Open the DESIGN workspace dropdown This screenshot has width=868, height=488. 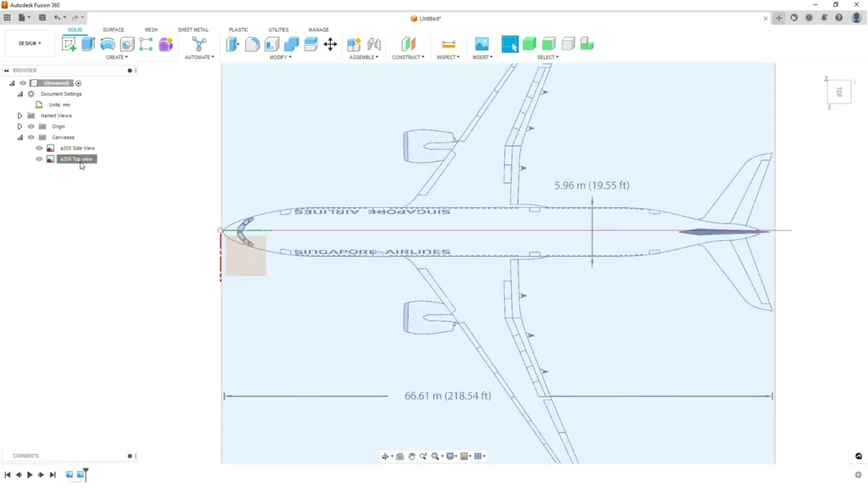pyautogui.click(x=30, y=43)
